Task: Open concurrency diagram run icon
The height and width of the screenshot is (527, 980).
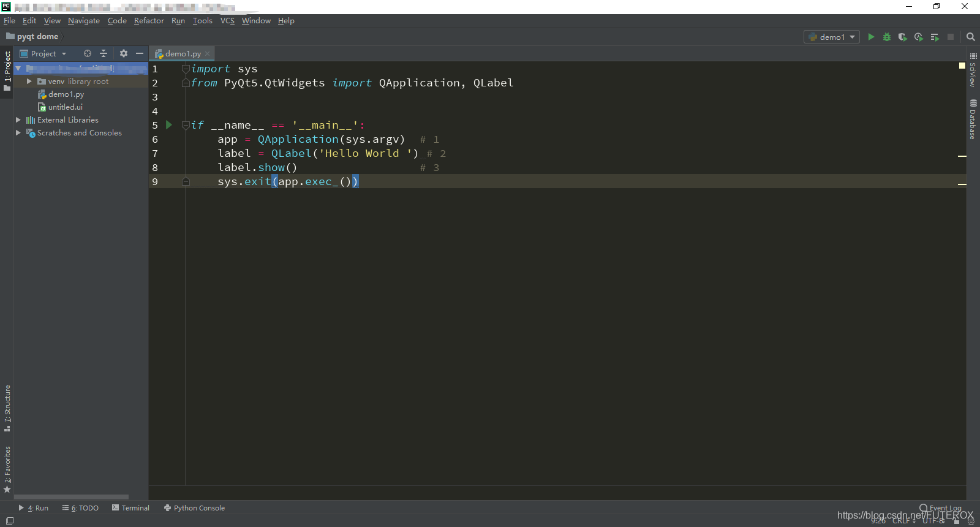Action: point(935,37)
